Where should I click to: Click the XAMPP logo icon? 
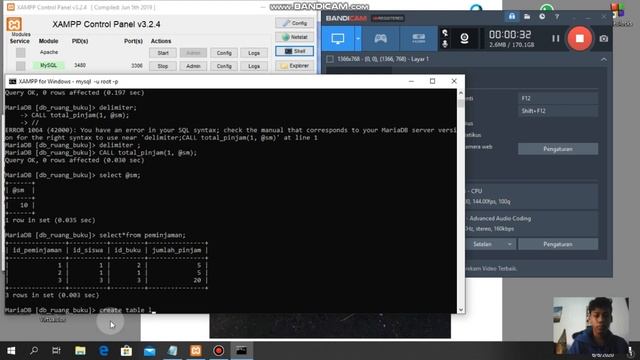14,24
